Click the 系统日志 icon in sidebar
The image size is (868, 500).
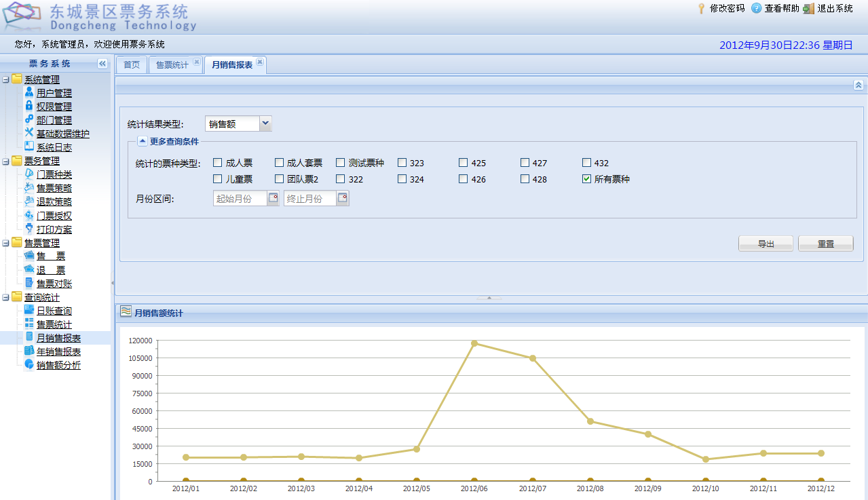(x=29, y=147)
